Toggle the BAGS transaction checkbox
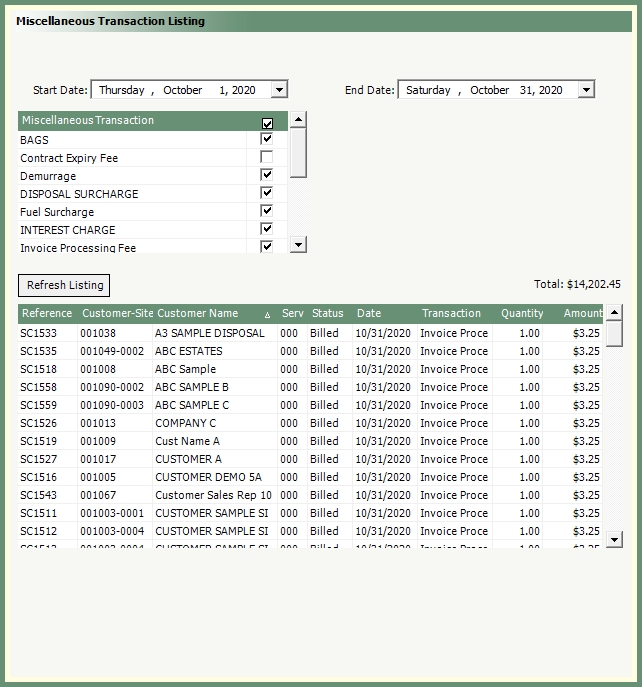Viewport: 642px width, 687px height. [x=267, y=140]
